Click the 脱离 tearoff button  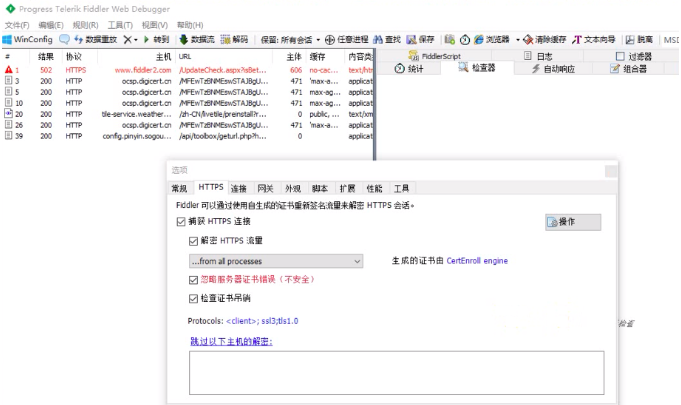point(639,40)
